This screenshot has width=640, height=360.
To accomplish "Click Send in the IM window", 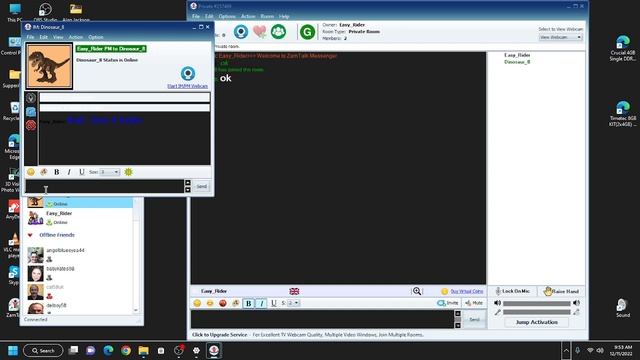I will [x=202, y=186].
